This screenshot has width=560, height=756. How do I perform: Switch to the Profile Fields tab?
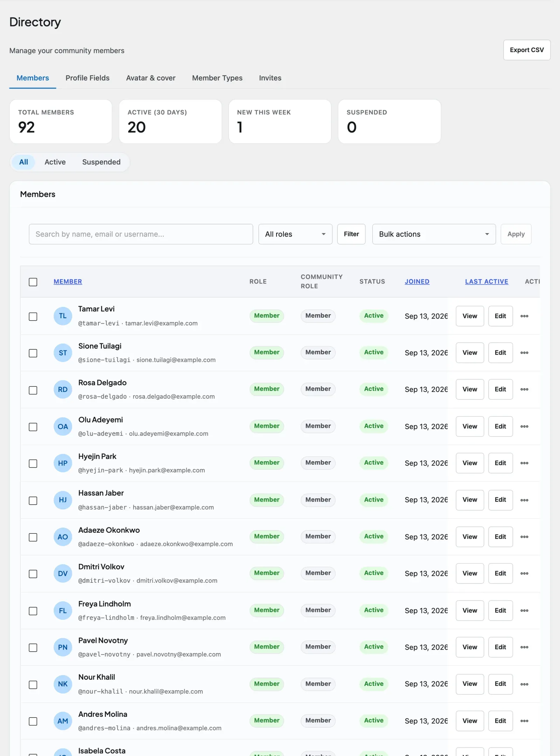pos(87,78)
